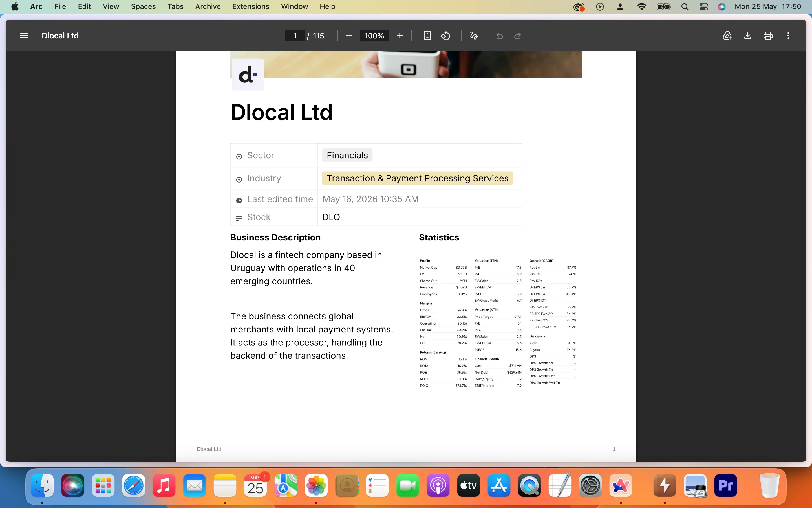Image resolution: width=812 pixels, height=508 pixels.
Task: Click the Financials sector tag
Action: click(x=347, y=155)
